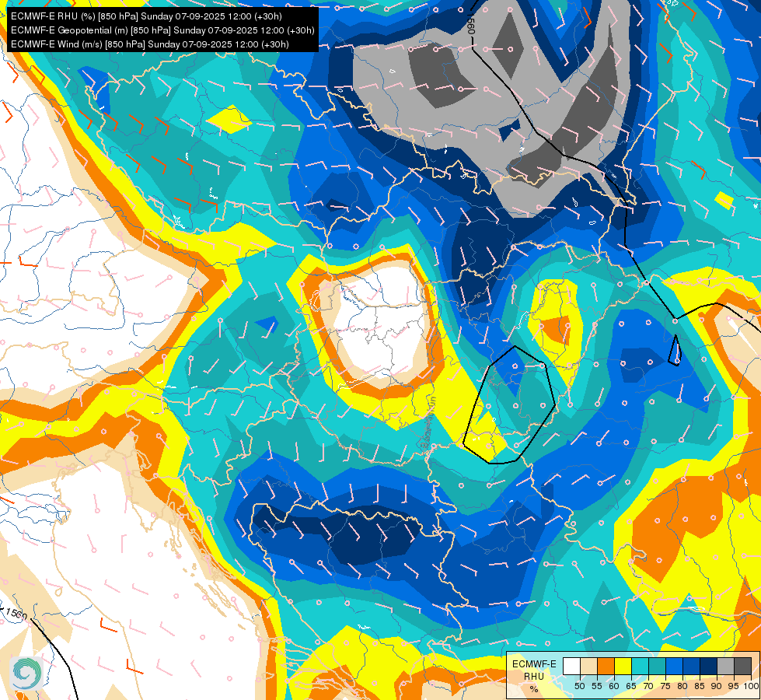Click the '%' unit label in the legend
761x700 pixels.
pyautogui.click(x=534, y=689)
